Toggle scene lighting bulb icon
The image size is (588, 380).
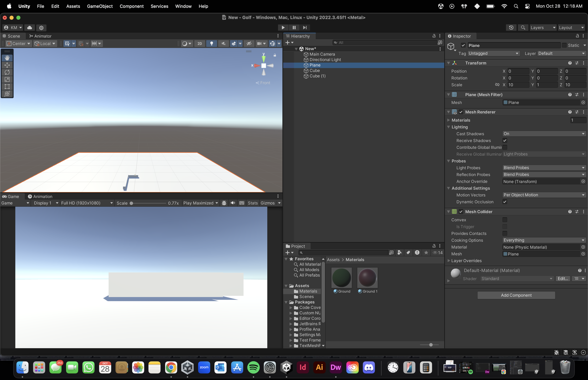pos(211,43)
